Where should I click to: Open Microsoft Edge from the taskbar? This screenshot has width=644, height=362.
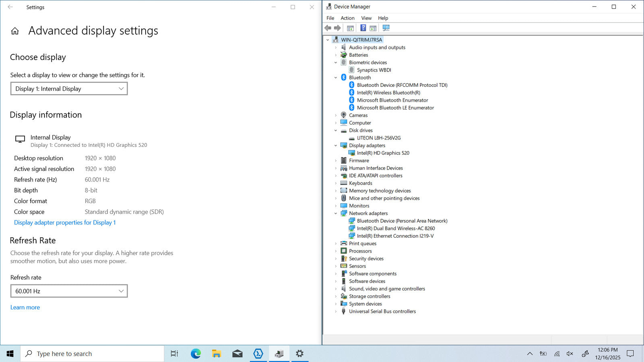coord(196,354)
